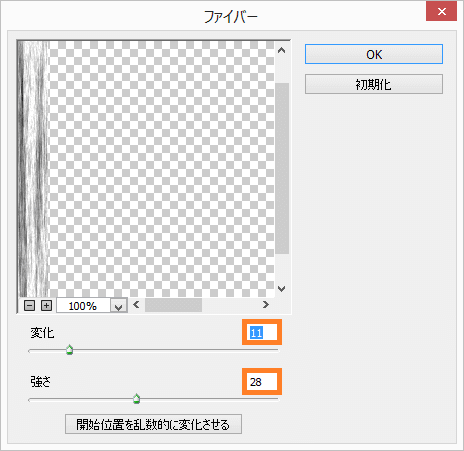Click the preview scroll up arrow
The height and width of the screenshot is (451, 464).
pos(282,50)
